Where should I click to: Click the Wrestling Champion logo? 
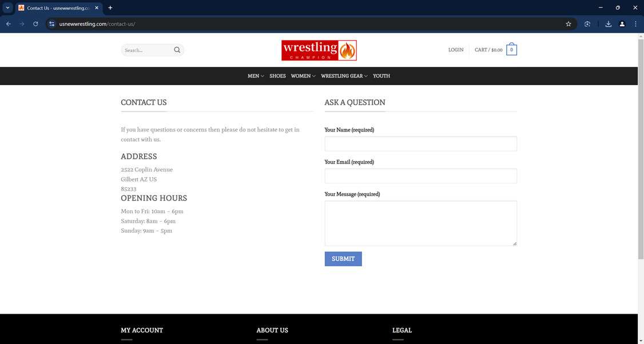[x=319, y=50]
